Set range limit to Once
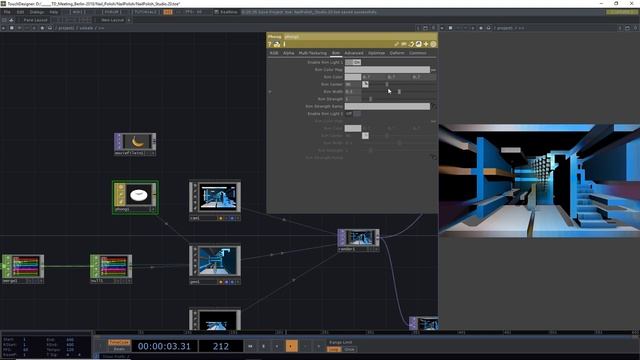Screen dimensions: 640x360 349,349
